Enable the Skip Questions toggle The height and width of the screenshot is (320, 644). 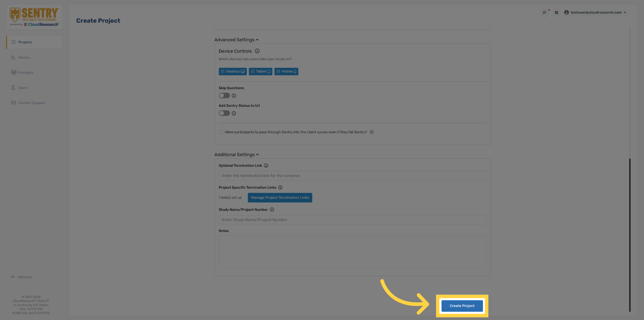224,95
